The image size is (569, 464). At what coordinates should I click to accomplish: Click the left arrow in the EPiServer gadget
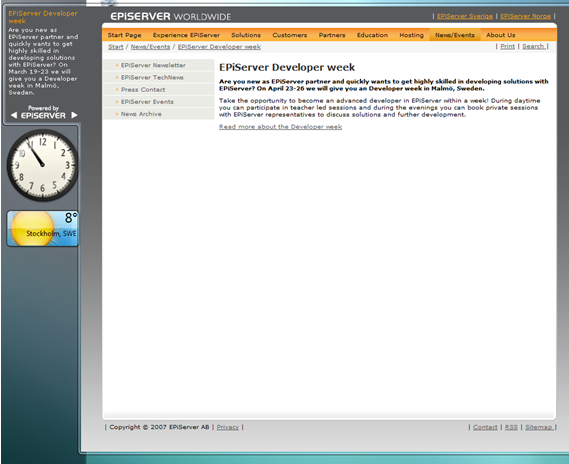coord(14,115)
